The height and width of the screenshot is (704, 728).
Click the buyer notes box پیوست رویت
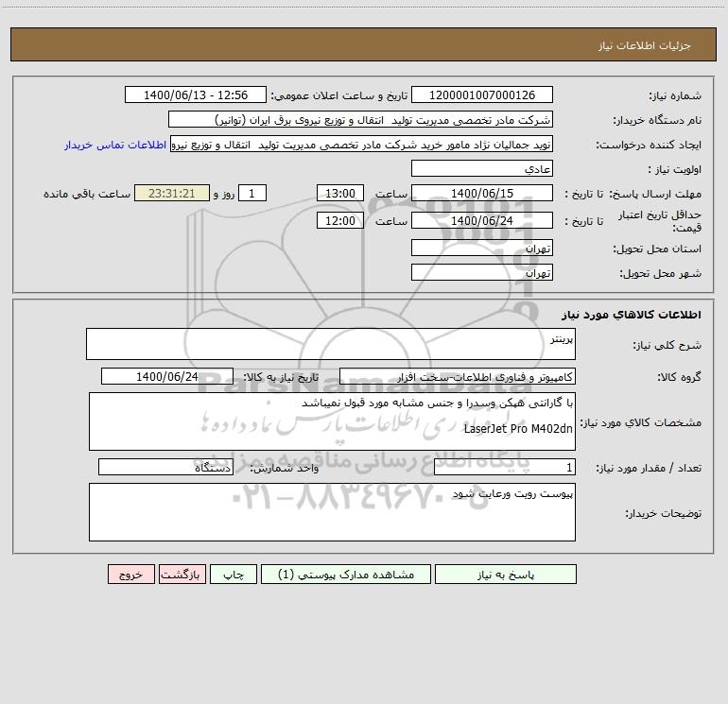coord(332,512)
